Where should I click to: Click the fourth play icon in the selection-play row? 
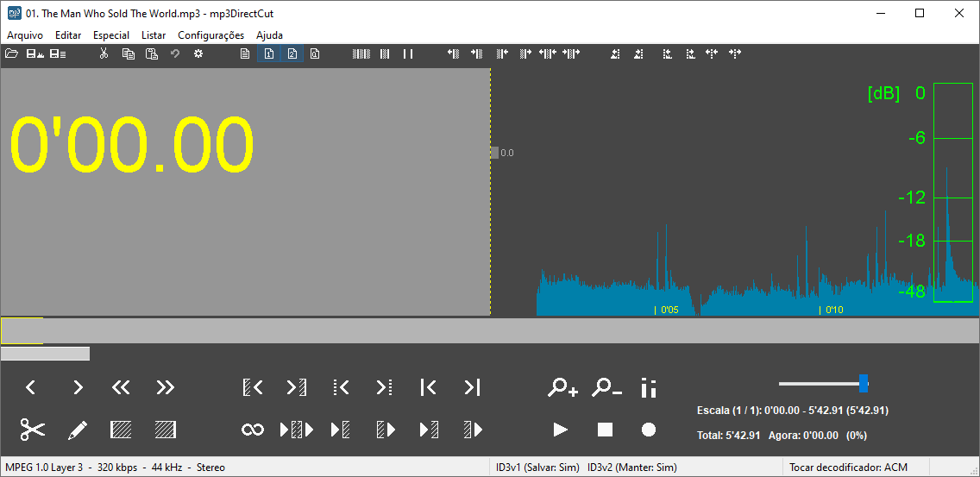tap(386, 430)
